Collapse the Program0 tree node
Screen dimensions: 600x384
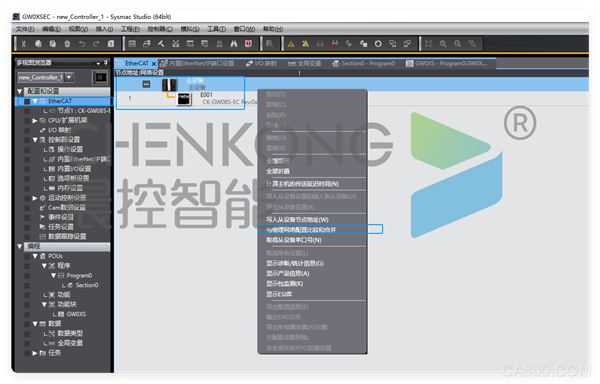54,276
